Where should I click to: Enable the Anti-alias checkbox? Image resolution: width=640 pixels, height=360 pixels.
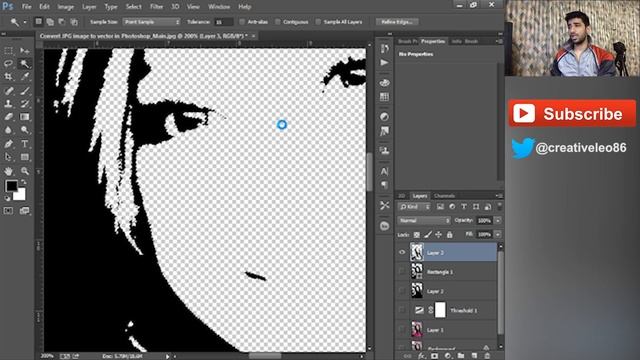click(x=242, y=22)
